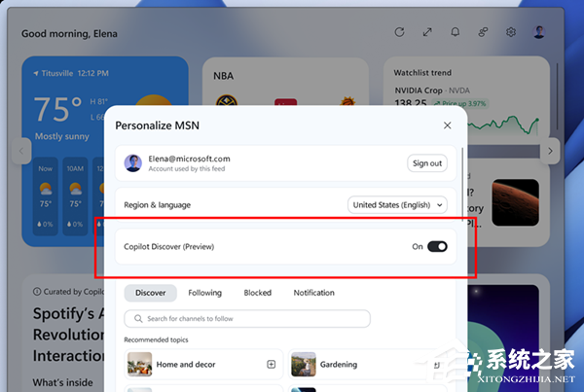Viewport: 584px width, 392px height.
Task: Click the 10AM hourly forecast card
Action: (75, 196)
